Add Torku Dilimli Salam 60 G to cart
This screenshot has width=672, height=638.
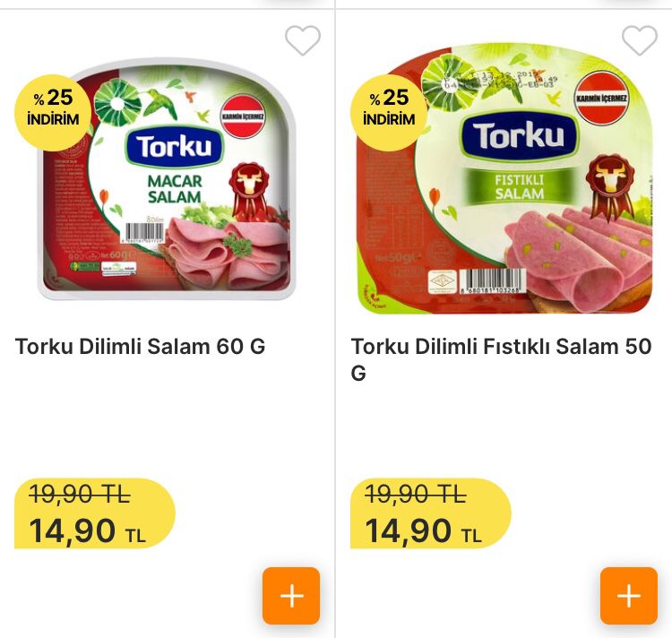pos(291,596)
